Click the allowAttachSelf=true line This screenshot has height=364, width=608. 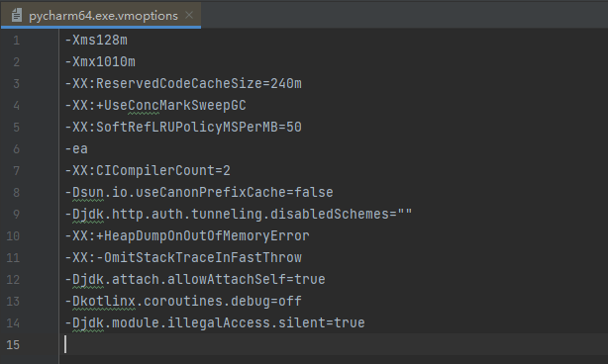(195, 279)
